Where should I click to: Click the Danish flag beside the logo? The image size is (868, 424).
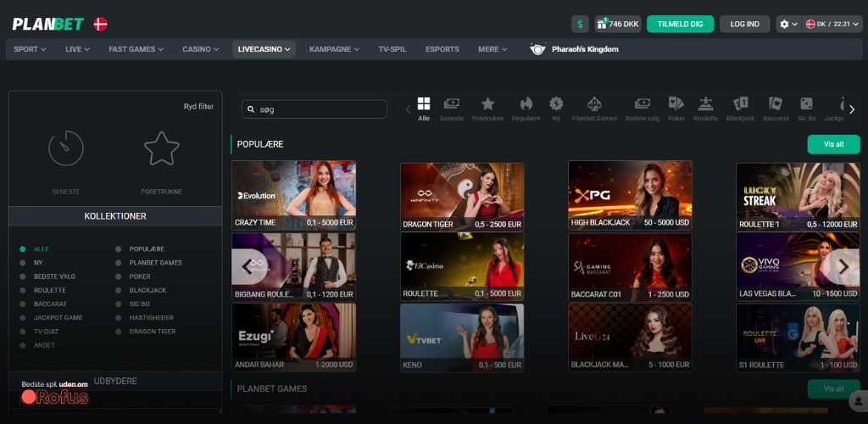coord(100,24)
